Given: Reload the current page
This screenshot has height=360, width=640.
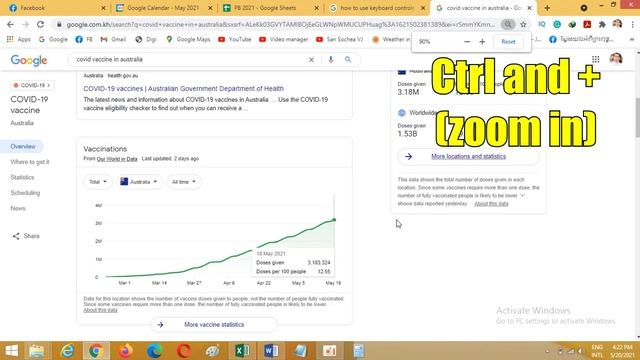Looking at the screenshot, I should click(x=40, y=24).
